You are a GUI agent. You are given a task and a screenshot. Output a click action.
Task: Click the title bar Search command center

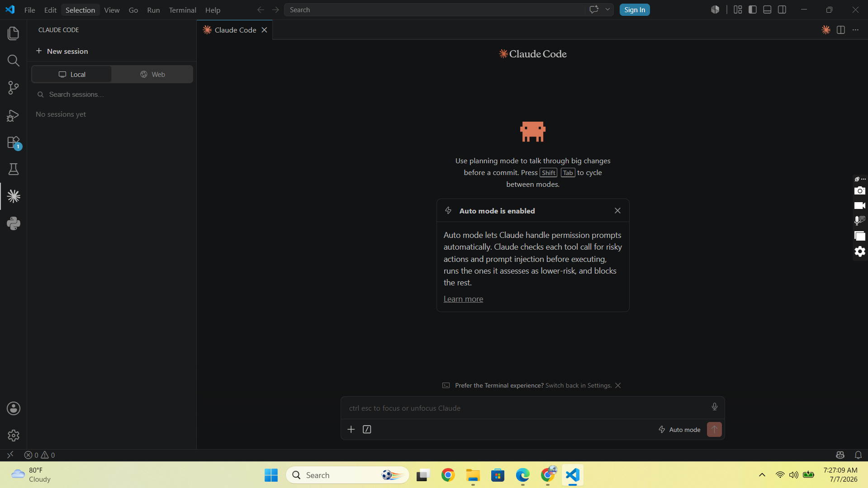[434, 9]
